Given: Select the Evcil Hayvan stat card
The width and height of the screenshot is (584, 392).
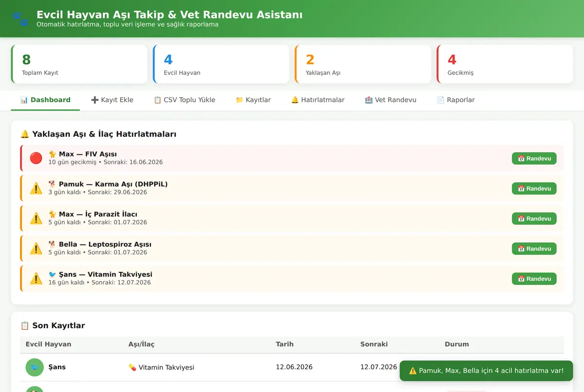Looking at the screenshot, I should pos(221,64).
